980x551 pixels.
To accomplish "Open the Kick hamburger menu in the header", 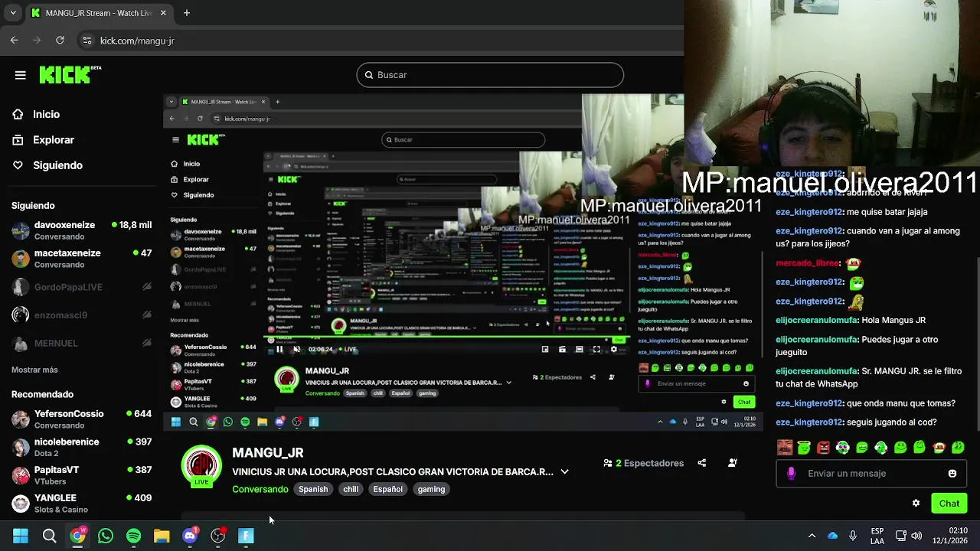I will 21,75.
